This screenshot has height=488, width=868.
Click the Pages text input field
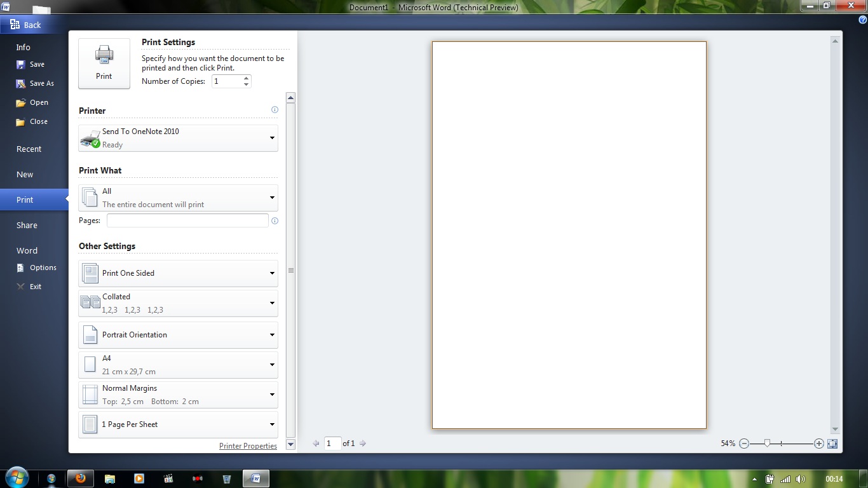click(x=187, y=220)
